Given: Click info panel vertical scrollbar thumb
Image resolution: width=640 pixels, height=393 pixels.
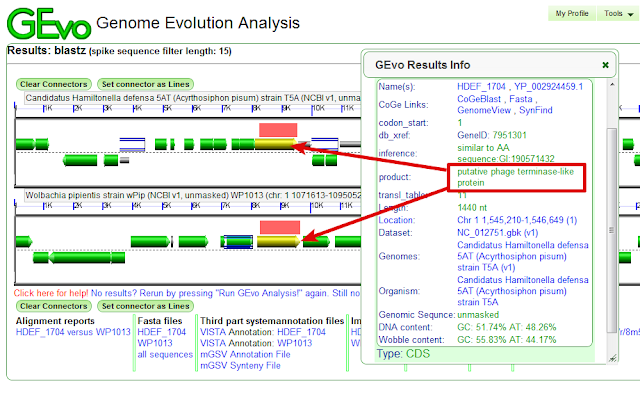Looking at the screenshot, I should click(x=611, y=230).
